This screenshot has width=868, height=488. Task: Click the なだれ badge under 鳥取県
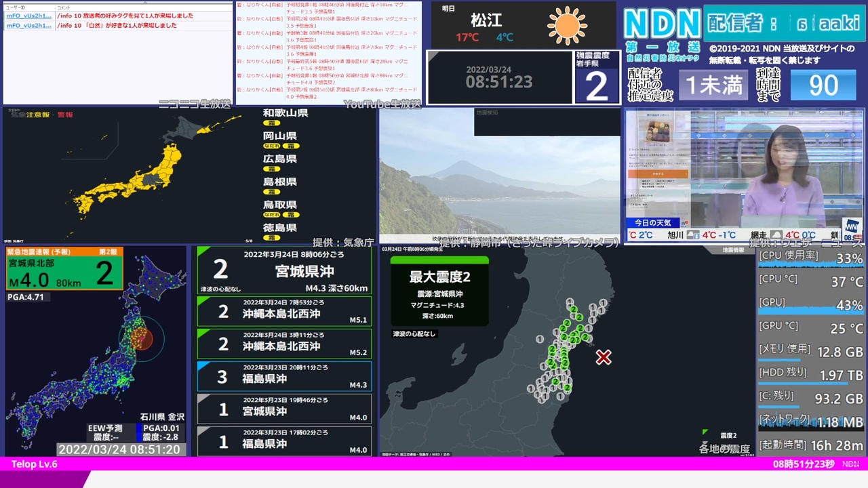[272, 215]
